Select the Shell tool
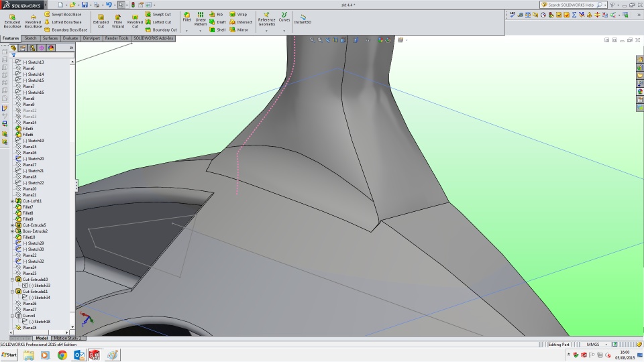644x362 pixels. tap(217, 29)
